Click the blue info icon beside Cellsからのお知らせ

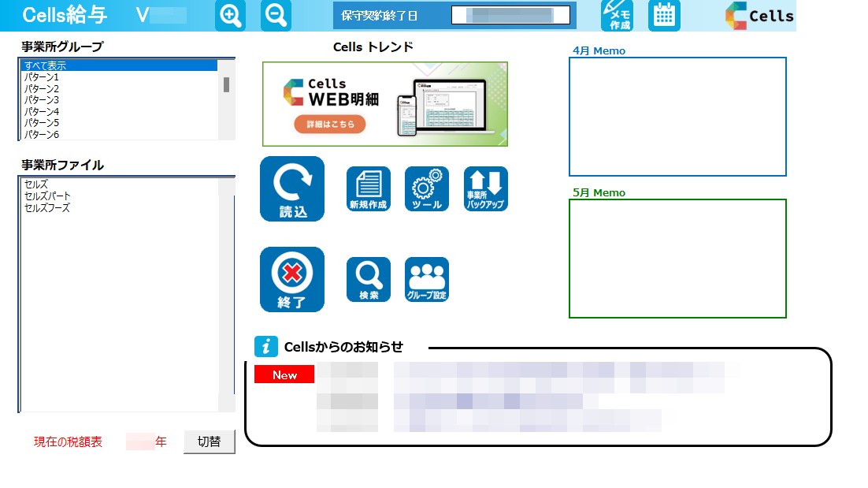click(265, 347)
